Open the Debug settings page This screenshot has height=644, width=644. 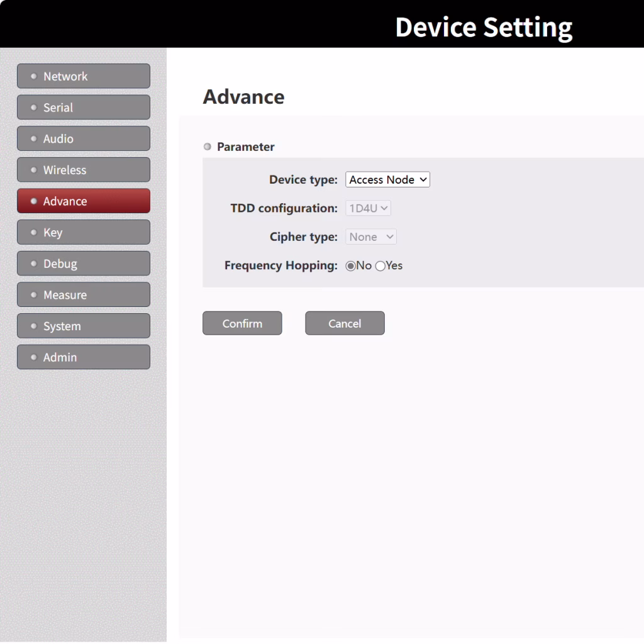[x=83, y=263]
